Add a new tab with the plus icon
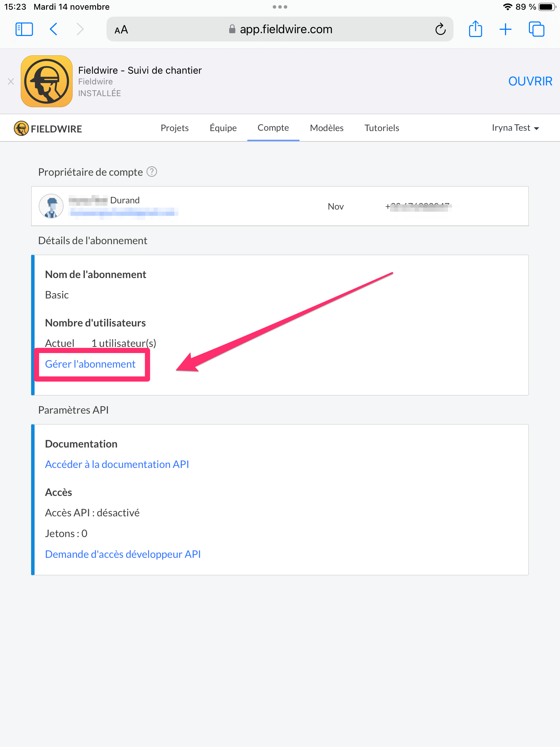 coord(505,29)
